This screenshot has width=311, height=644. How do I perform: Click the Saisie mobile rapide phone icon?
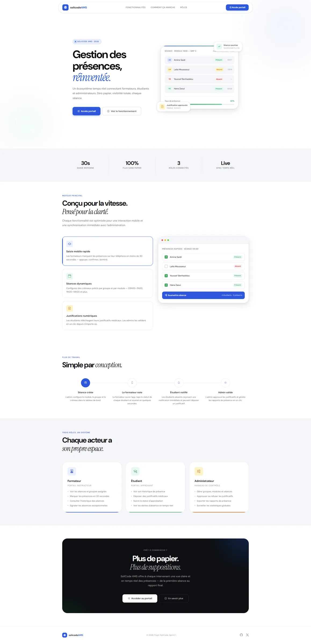click(70, 244)
